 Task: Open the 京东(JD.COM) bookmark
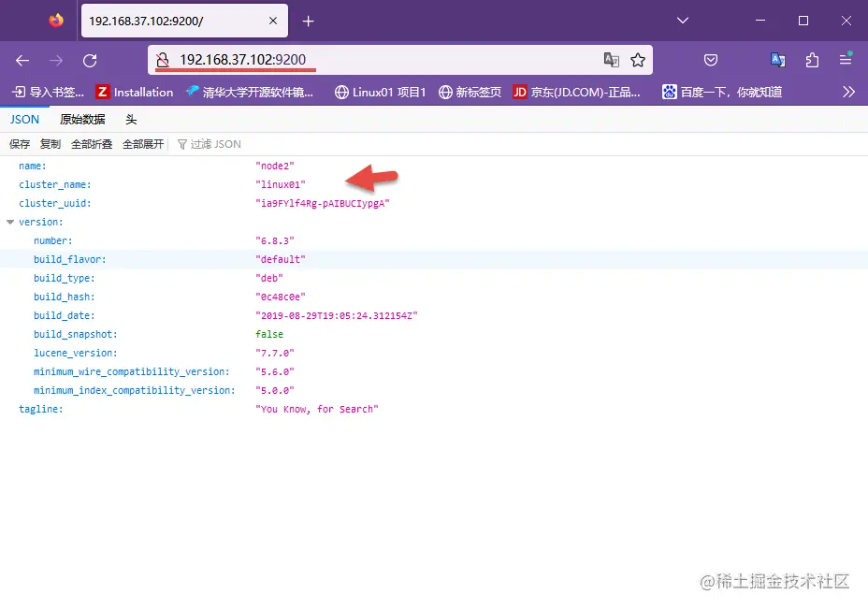pyautogui.click(x=577, y=92)
